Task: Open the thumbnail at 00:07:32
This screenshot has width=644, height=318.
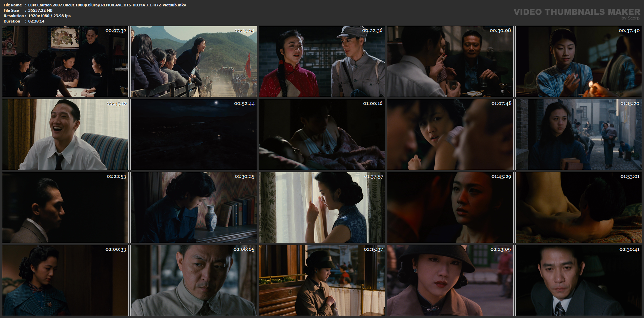Action: pyautogui.click(x=65, y=62)
